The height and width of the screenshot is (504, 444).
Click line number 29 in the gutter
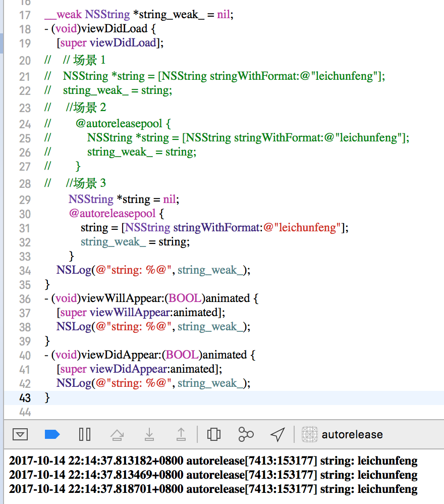25,200
